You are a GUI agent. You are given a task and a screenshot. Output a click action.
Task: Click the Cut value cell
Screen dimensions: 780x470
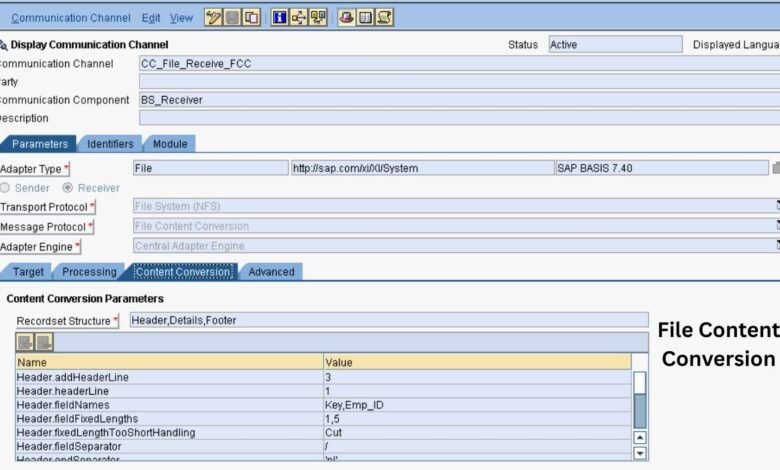pos(478,433)
